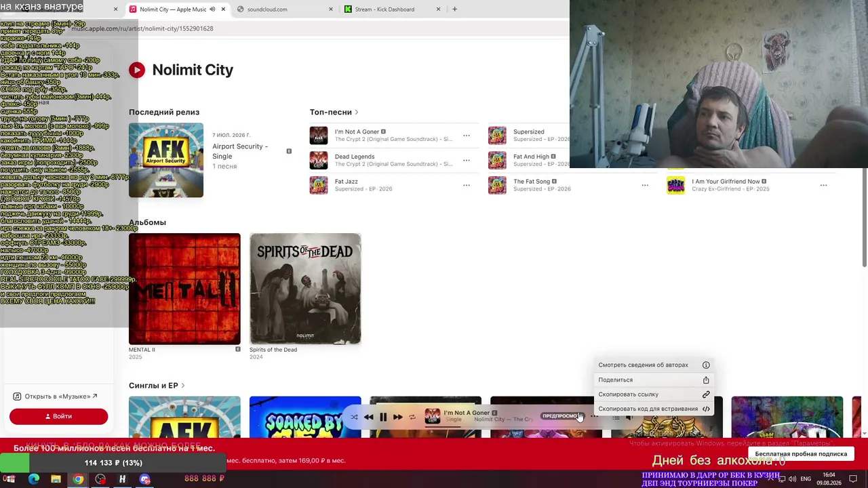
Task: Open the player queue list icon
Action: (616, 418)
